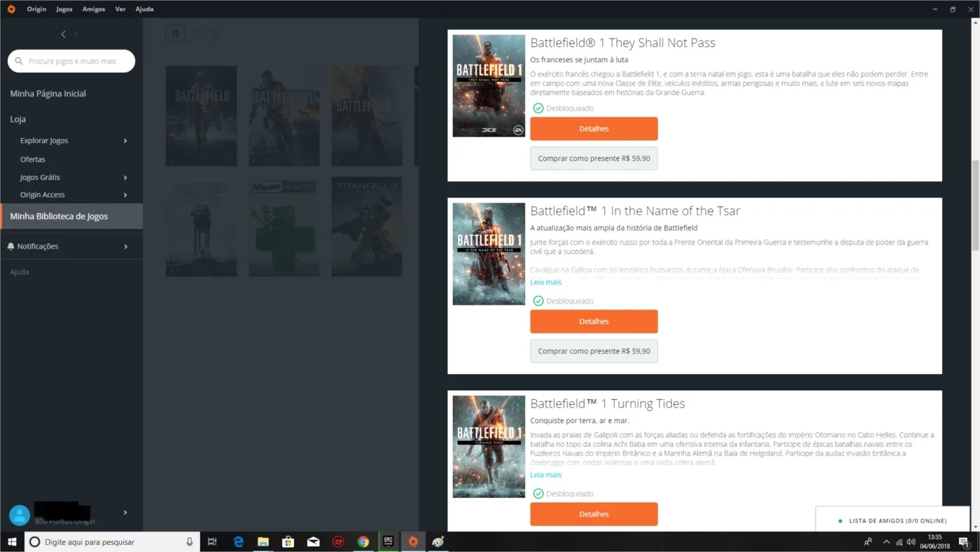Click Detalhes for They Shall Not Pass
The height and width of the screenshot is (552, 980).
point(594,129)
